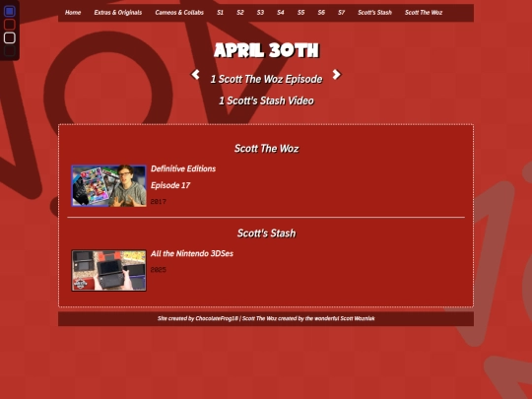This screenshot has width=532, height=399.
Task: Click the 2025 year text
Action: click(x=158, y=270)
